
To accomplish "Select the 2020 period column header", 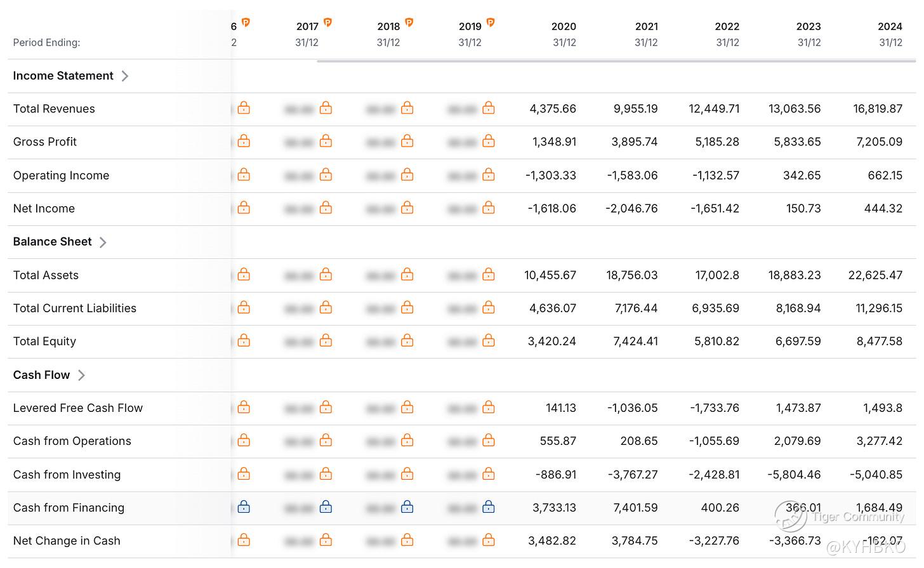I will click(x=564, y=27).
